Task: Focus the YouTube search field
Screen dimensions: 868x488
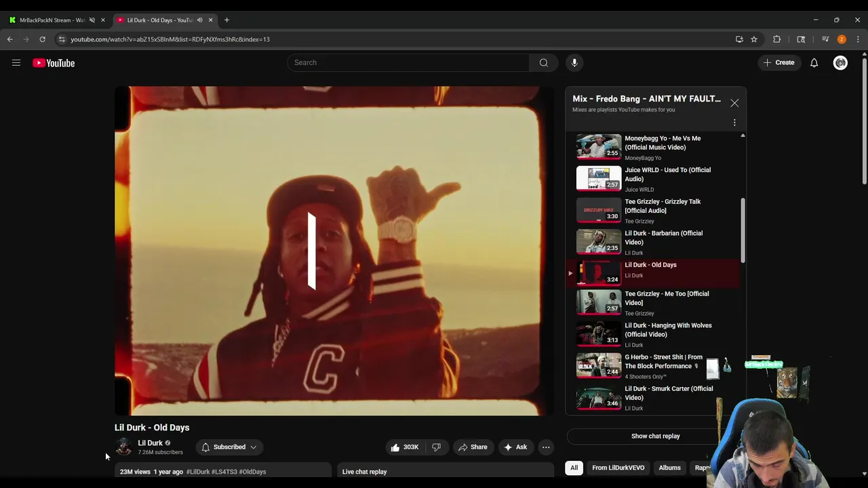Action: [x=408, y=62]
